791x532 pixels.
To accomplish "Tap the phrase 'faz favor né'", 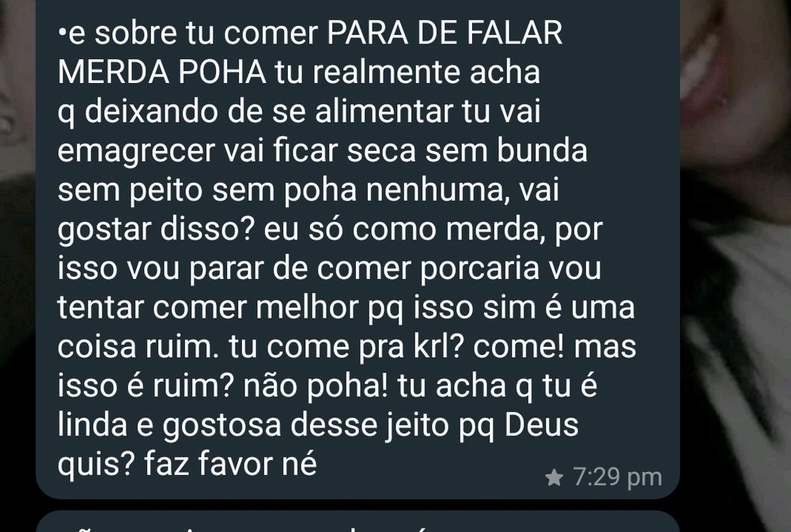I will [x=230, y=463].
